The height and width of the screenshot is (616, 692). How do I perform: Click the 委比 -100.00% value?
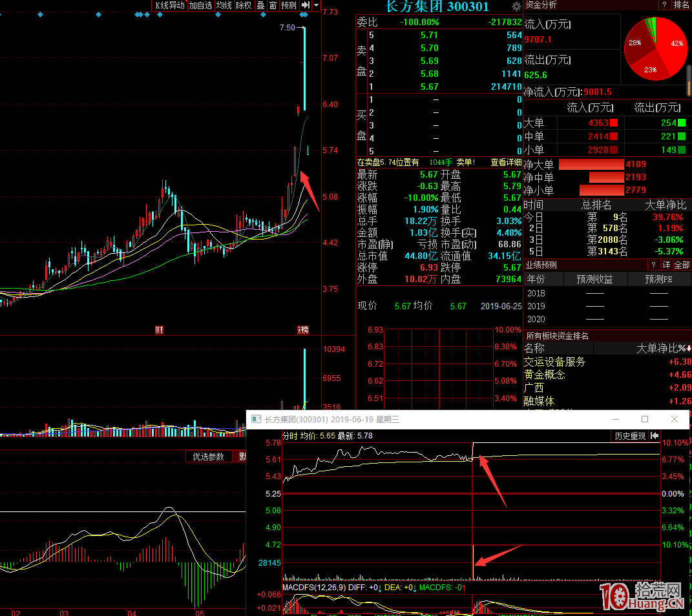pos(419,22)
